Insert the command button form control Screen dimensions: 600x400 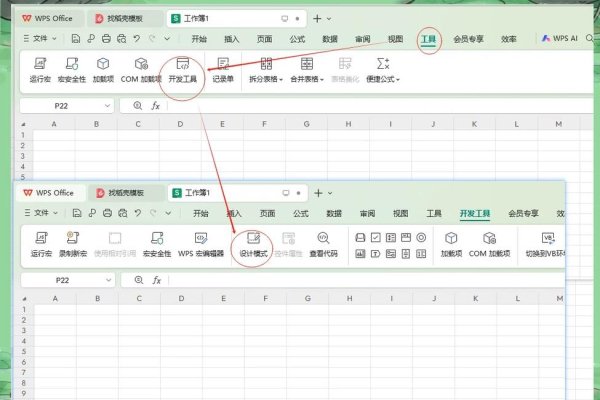click(360, 238)
